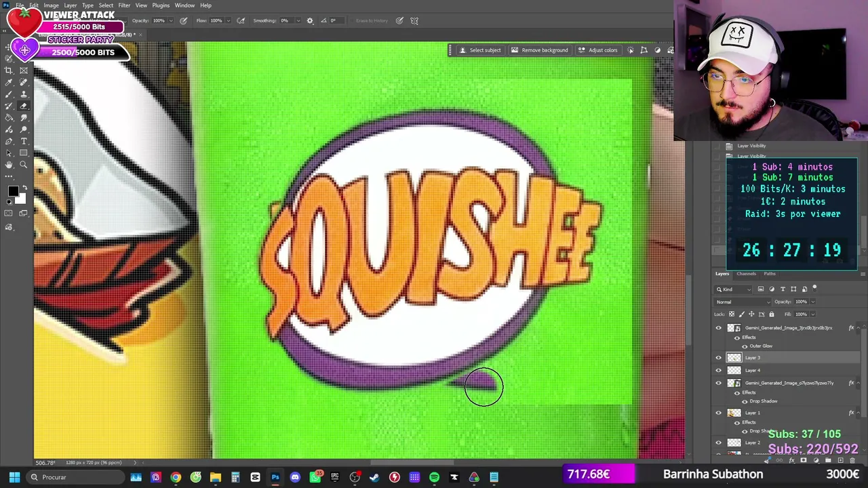This screenshot has width=868, height=488.
Task: Select the Frame tool
Action: pos(24,70)
